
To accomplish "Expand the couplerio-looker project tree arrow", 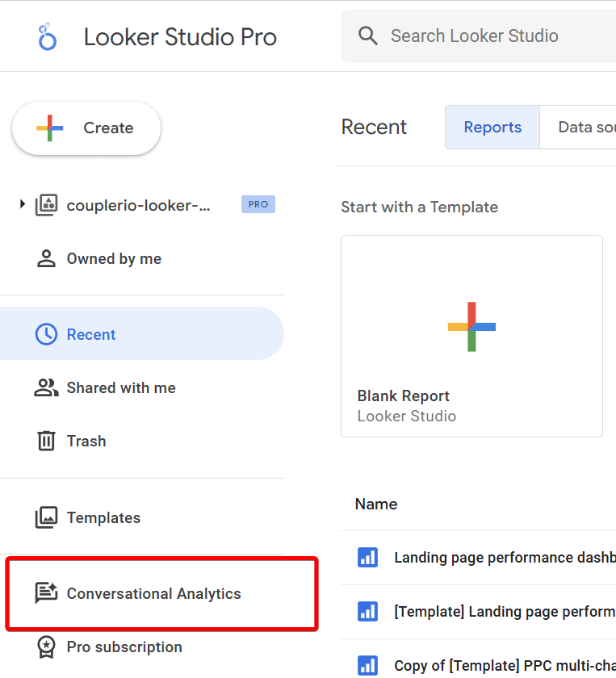I will point(23,204).
